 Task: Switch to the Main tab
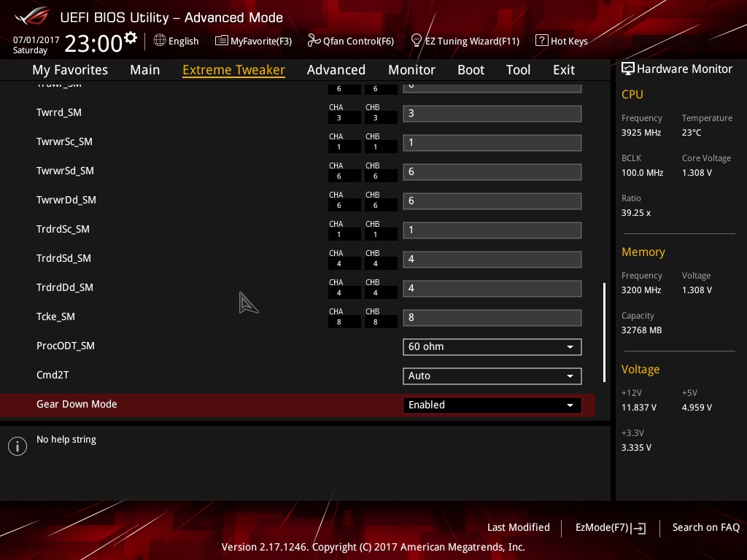145,70
